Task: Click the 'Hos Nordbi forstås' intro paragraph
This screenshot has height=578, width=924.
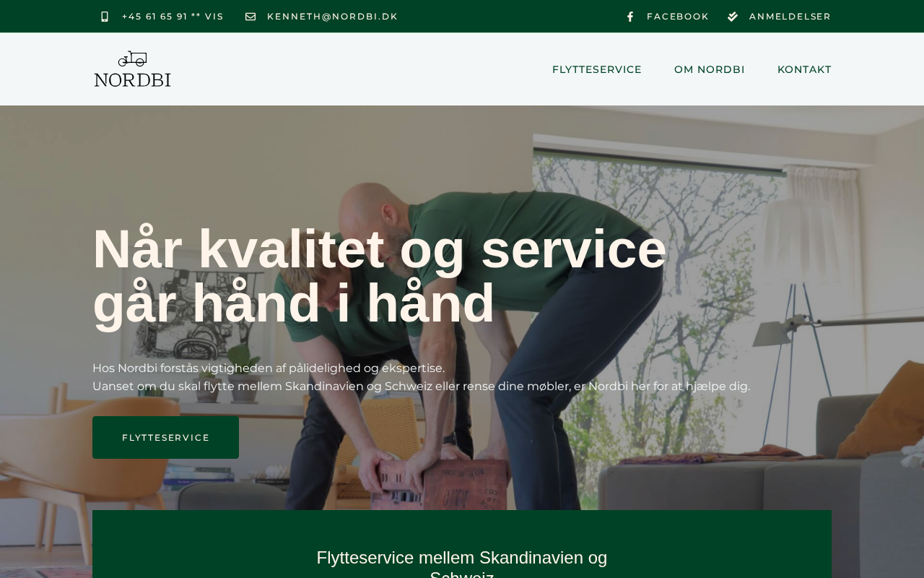Action: click(x=269, y=368)
